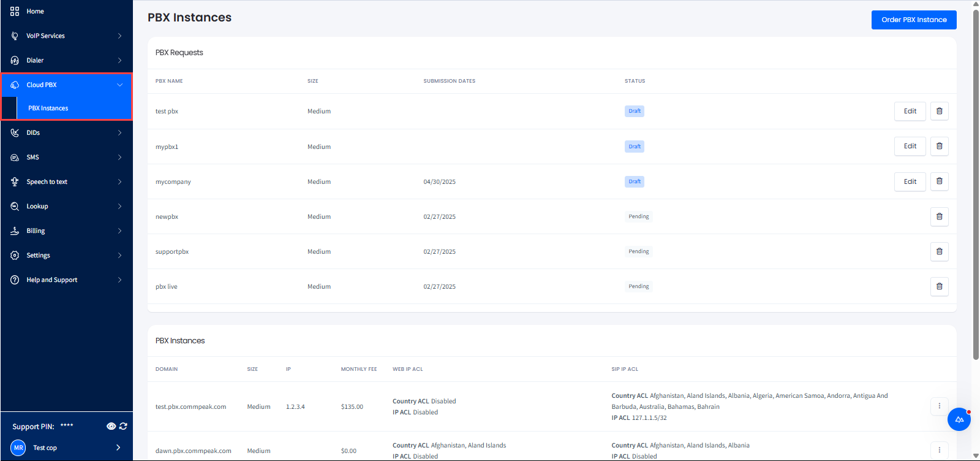Click the Dialer headset icon
The image size is (980, 461).
15,60
